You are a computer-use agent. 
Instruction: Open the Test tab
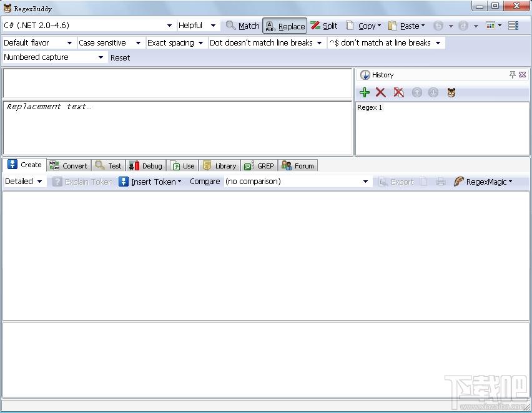(x=109, y=166)
